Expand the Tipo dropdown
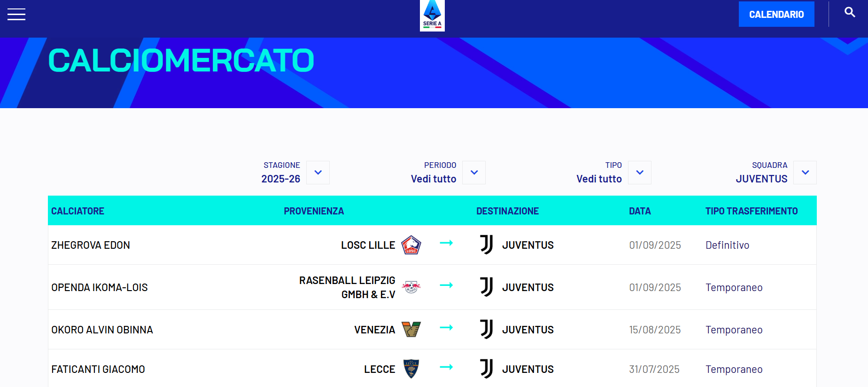The width and height of the screenshot is (868, 387). 640,173
